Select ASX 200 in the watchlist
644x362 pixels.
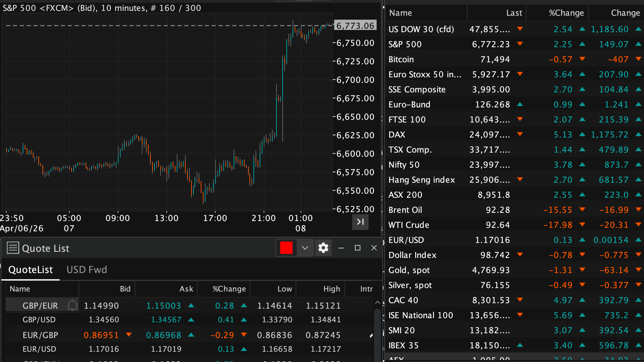click(x=514, y=195)
